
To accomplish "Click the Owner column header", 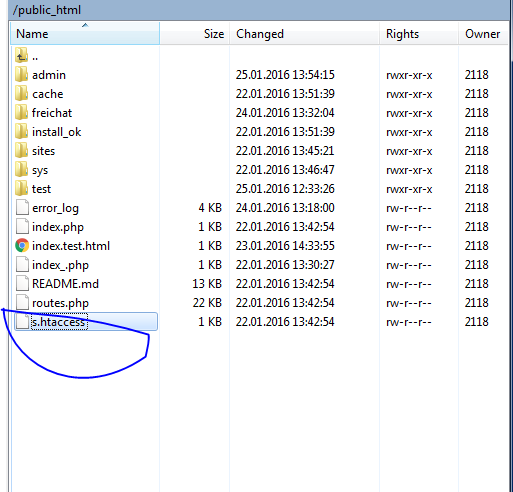I will [x=483, y=33].
